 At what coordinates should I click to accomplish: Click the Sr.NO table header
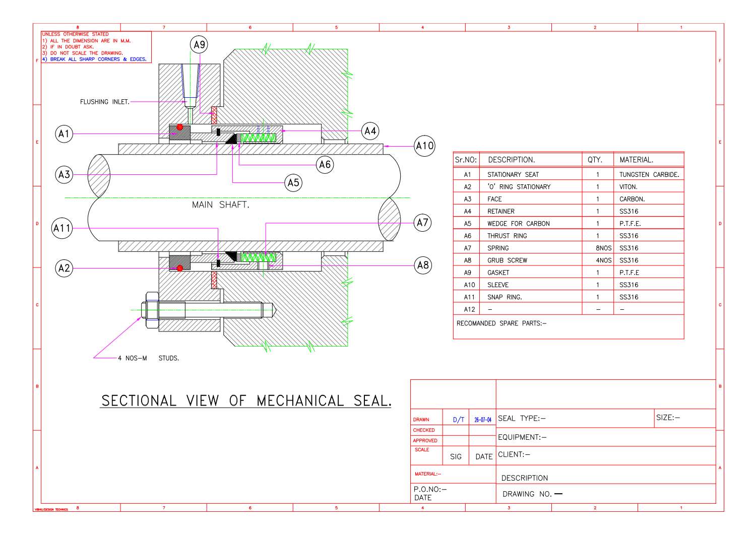pyautogui.click(x=466, y=159)
